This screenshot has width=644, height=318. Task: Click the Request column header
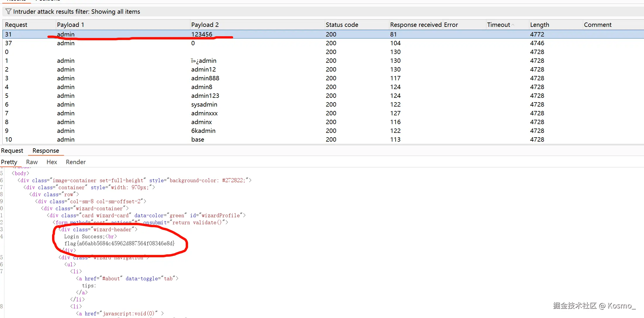point(16,25)
